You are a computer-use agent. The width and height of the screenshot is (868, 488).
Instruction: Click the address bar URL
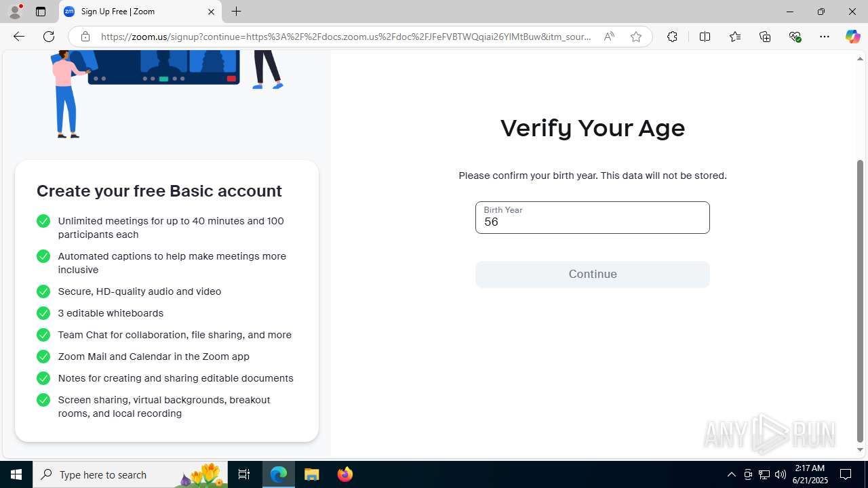[x=346, y=37]
